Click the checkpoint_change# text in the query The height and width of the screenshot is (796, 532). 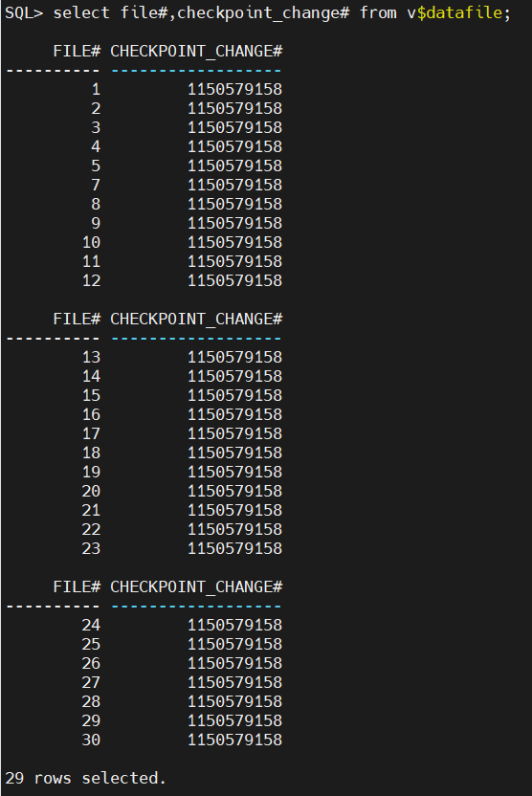[x=263, y=12]
